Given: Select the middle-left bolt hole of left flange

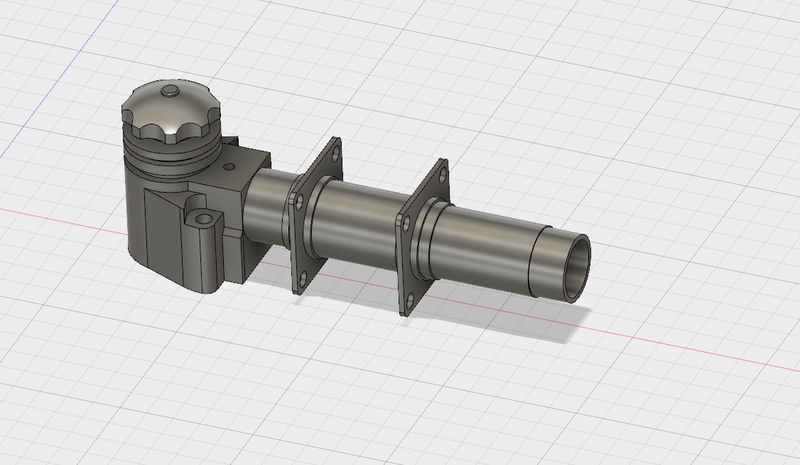Looking at the screenshot, I should click(301, 203).
